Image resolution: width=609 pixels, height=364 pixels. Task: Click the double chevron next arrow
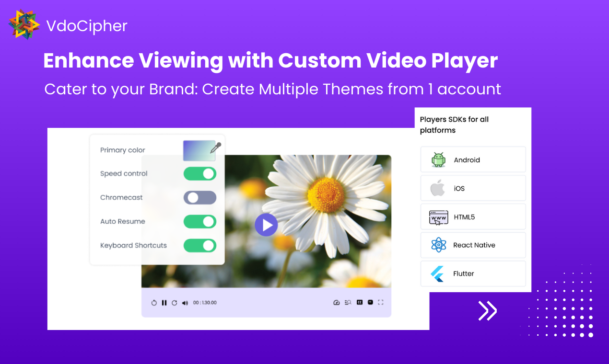click(x=488, y=311)
